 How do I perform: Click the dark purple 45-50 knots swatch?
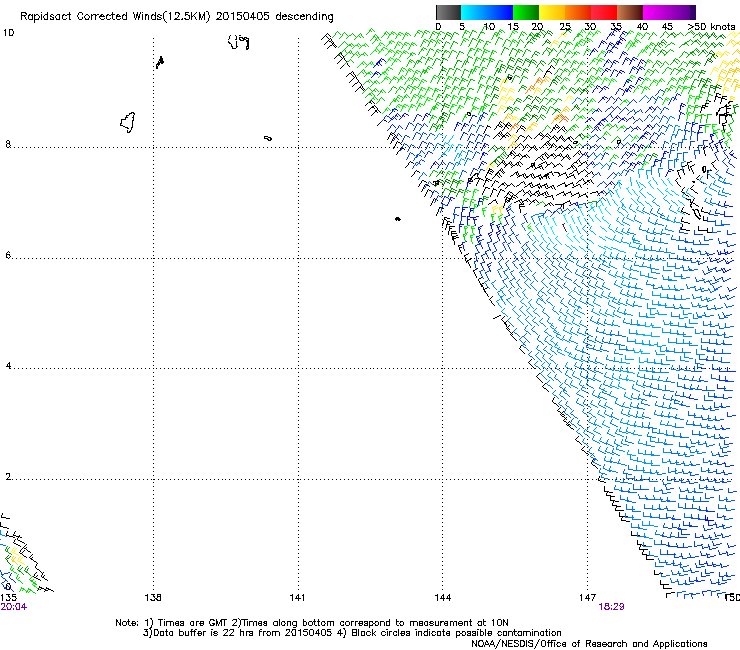point(682,12)
